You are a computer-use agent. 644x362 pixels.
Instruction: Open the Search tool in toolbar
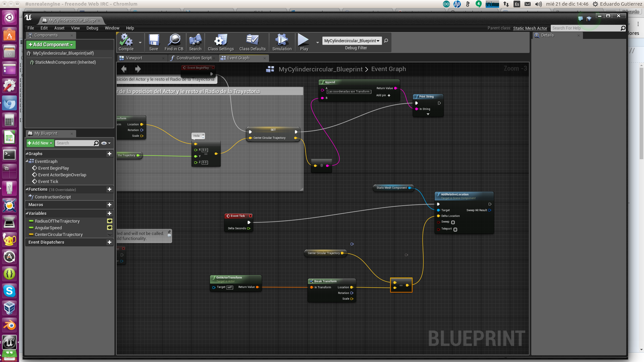click(195, 42)
